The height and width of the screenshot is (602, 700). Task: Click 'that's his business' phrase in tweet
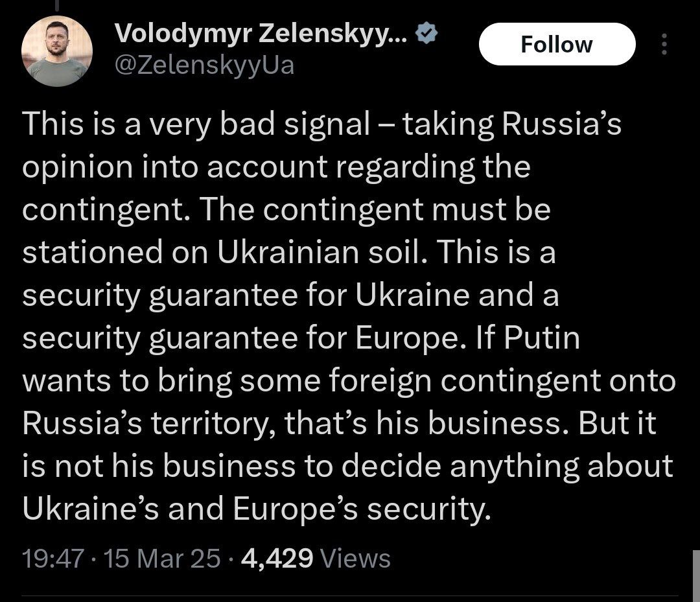(x=421, y=424)
